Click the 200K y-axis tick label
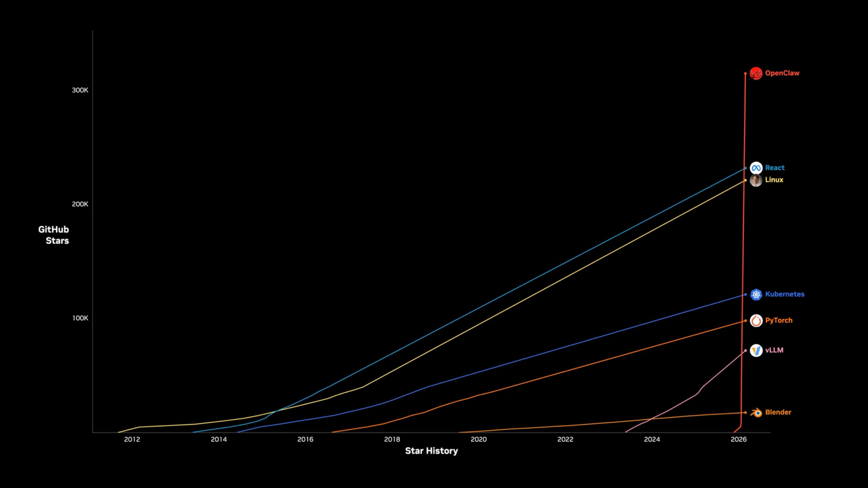The height and width of the screenshot is (488, 868). pos(80,204)
